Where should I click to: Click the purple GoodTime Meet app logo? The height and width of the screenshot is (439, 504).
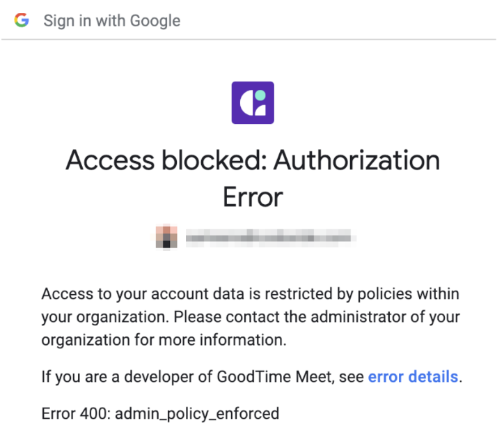pos(253,102)
